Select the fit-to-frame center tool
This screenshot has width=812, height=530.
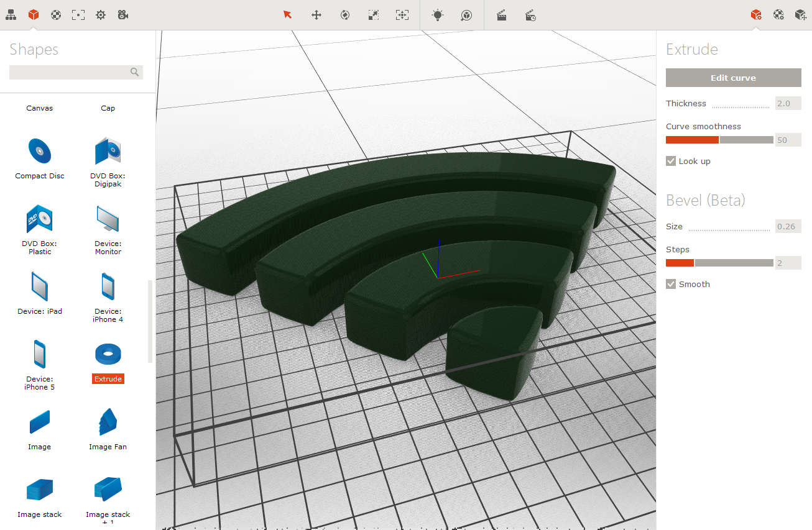pyautogui.click(x=402, y=14)
